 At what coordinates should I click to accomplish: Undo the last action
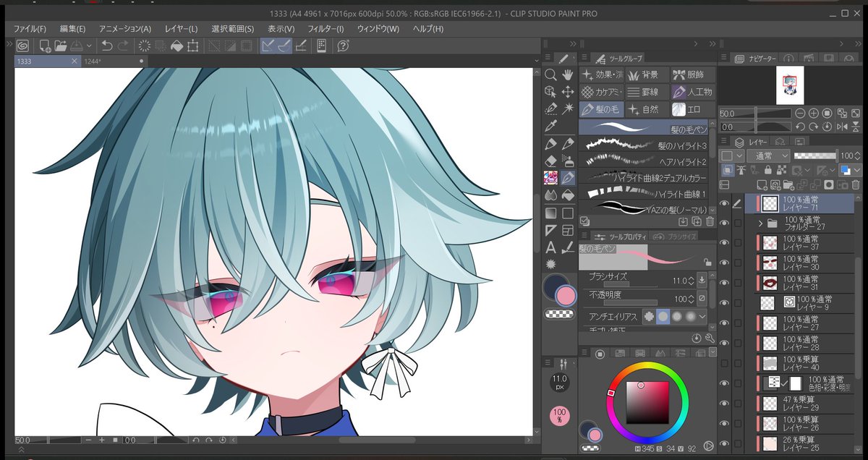[x=107, y=46]
